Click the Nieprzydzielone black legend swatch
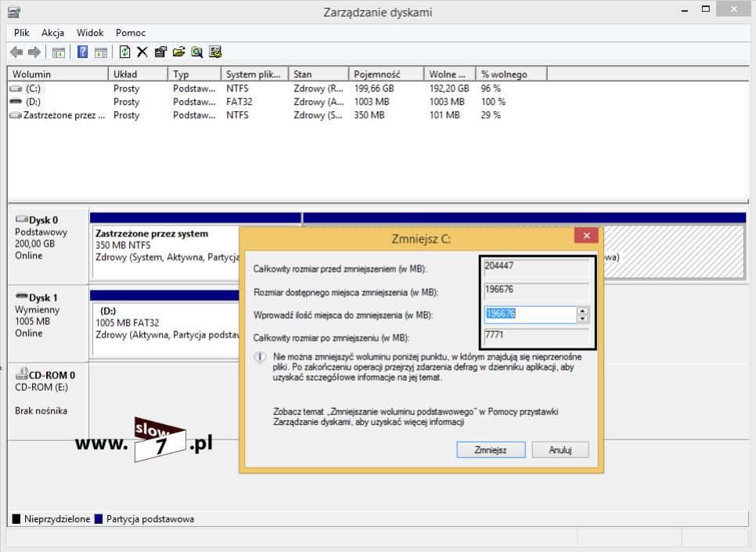This screenshot has width=756, height=552. [x=16, y=518]
